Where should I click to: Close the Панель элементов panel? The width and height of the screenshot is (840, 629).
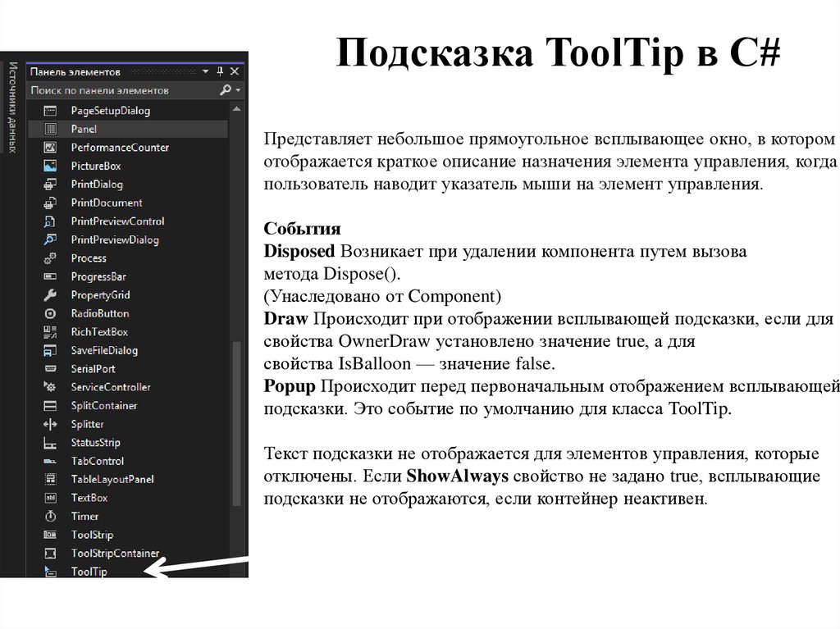pos(235,71)
